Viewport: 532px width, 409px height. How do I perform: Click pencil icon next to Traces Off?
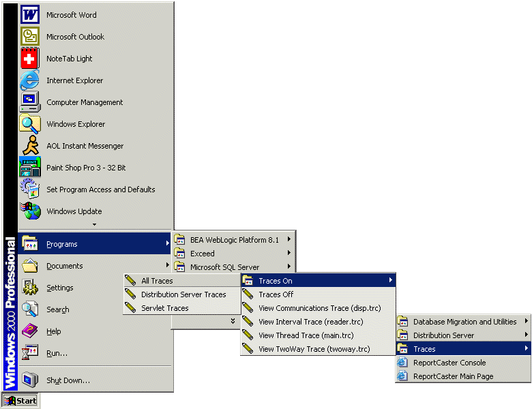coord(248,294)
